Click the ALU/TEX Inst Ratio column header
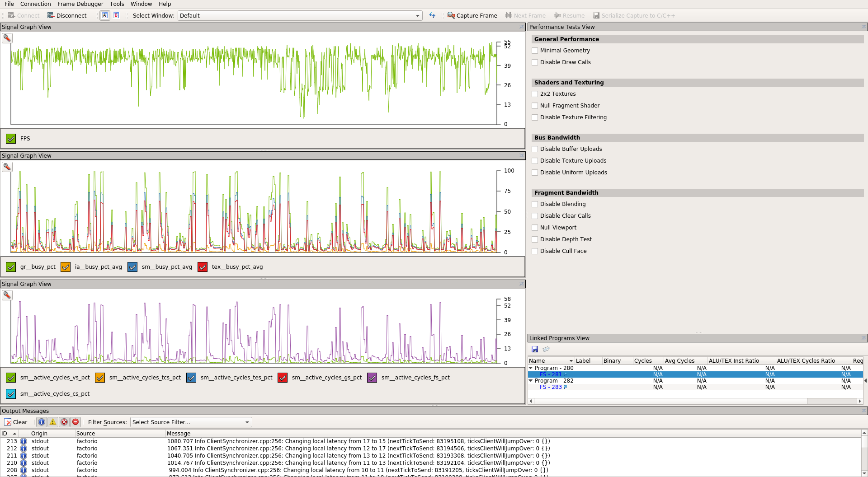 (x=741, y=361)
